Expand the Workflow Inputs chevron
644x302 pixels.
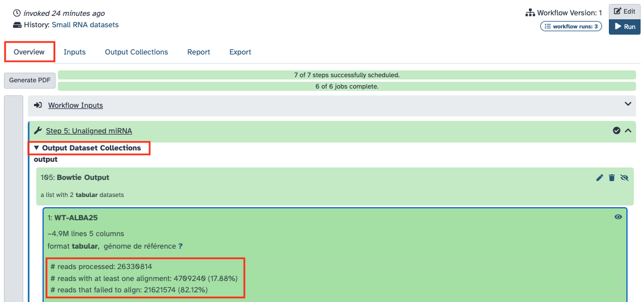(628, 104)
